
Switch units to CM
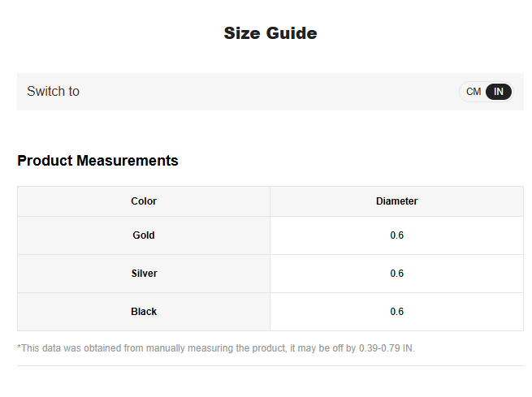pyautogui.click(x=474, y=92)
